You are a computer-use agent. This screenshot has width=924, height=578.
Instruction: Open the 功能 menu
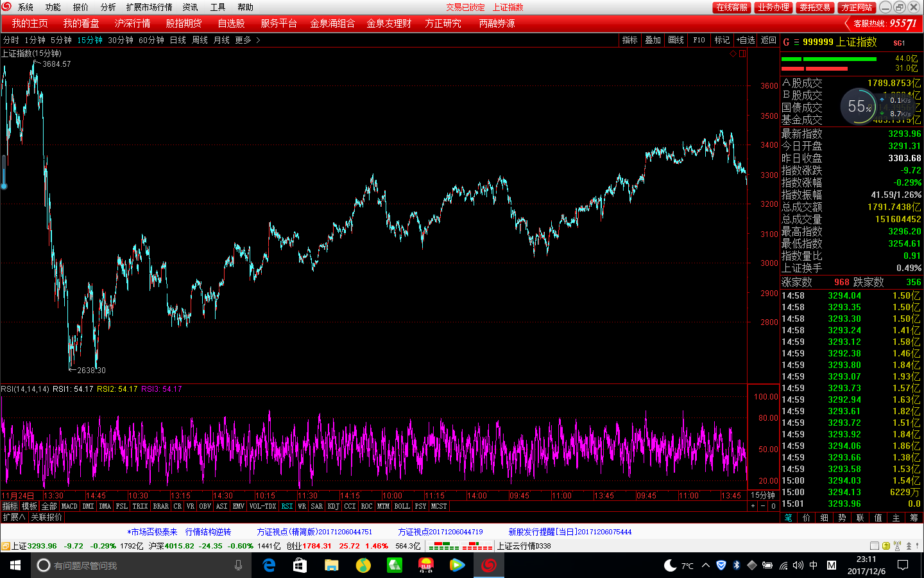tap(53, 7)
